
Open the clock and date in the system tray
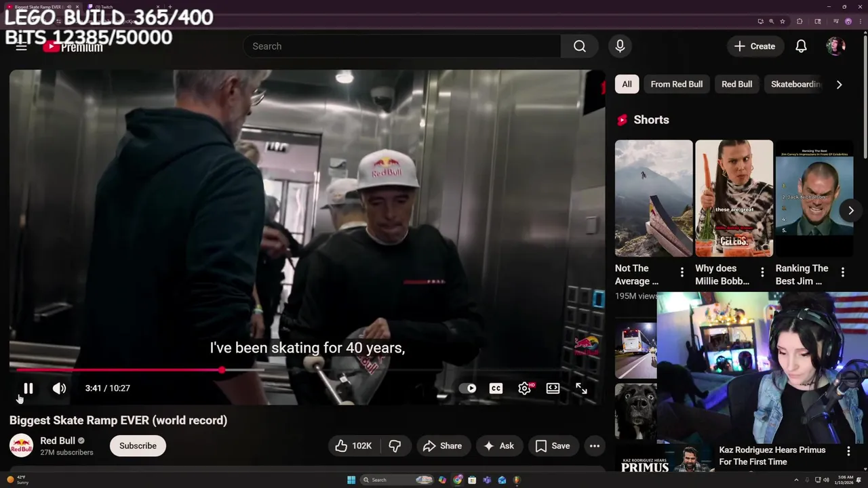coord(846,480)
